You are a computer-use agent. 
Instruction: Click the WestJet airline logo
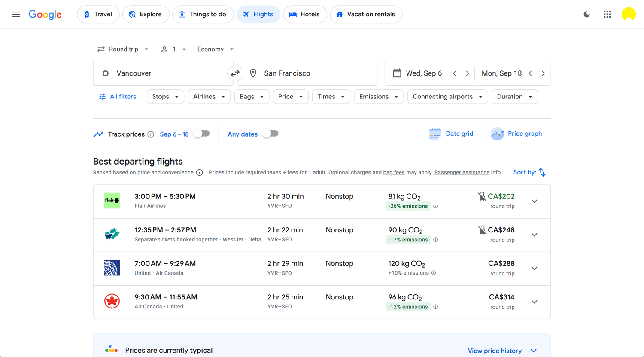tap(112, 234)
